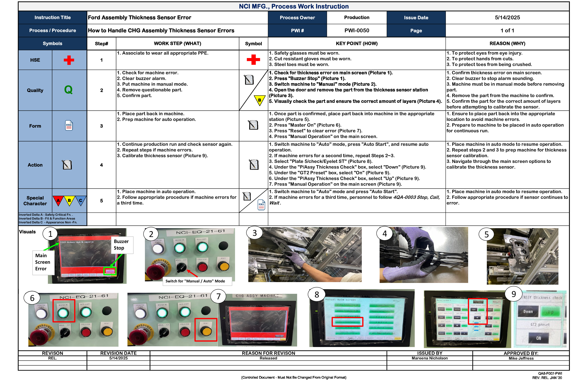The height and width of the screenshot is (380, 588).
Task: Select the transfer option on the manual main screen
Action: tap(382, 306)
